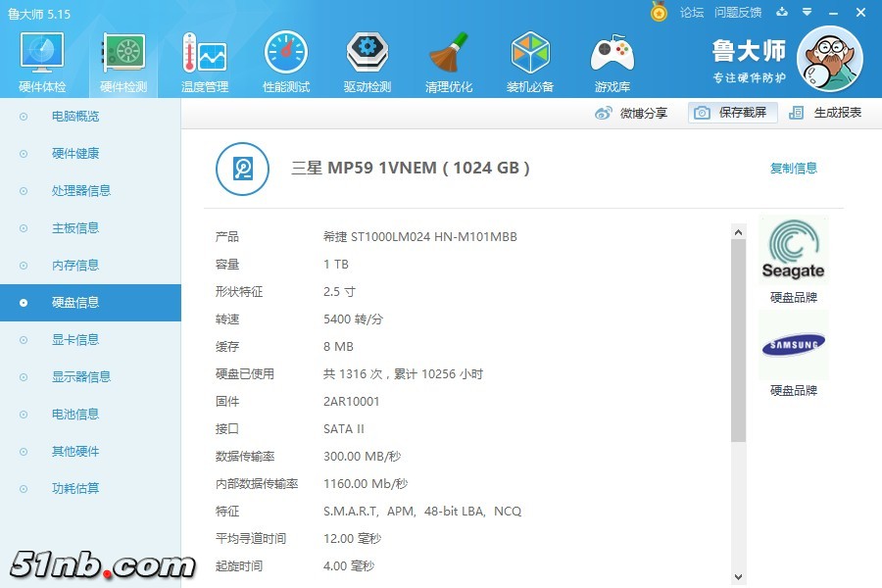Image resolution: width=882 pixels, height=588 pixels.
Task: Click spin-up time 4.00 毫秒
Action: click(x=349, y=566)
